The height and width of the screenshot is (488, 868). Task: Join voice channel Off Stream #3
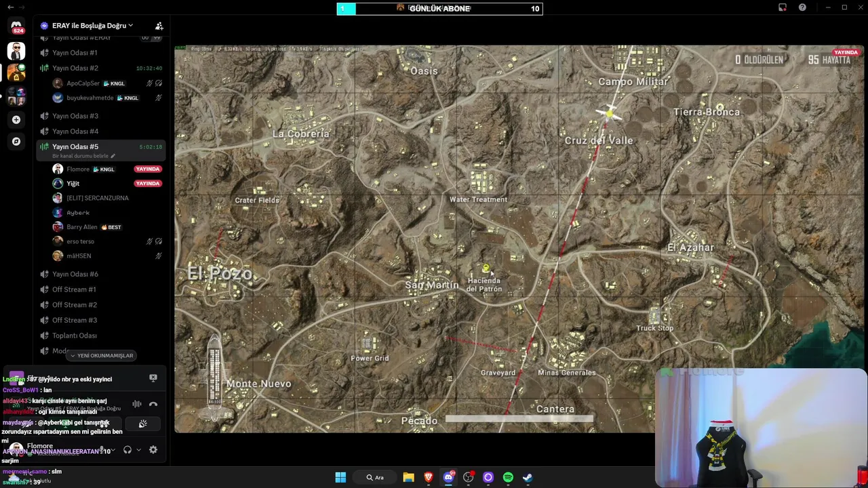tap(101, 320)
